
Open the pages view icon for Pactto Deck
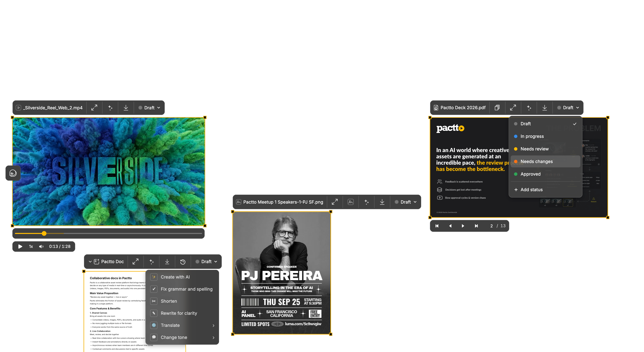497,108
